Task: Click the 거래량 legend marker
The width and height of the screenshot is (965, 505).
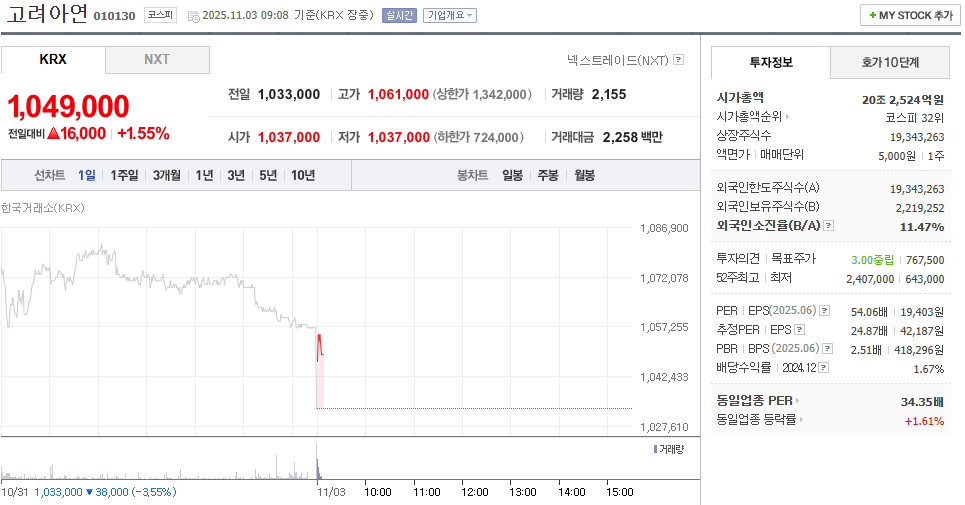Action: 655,450
